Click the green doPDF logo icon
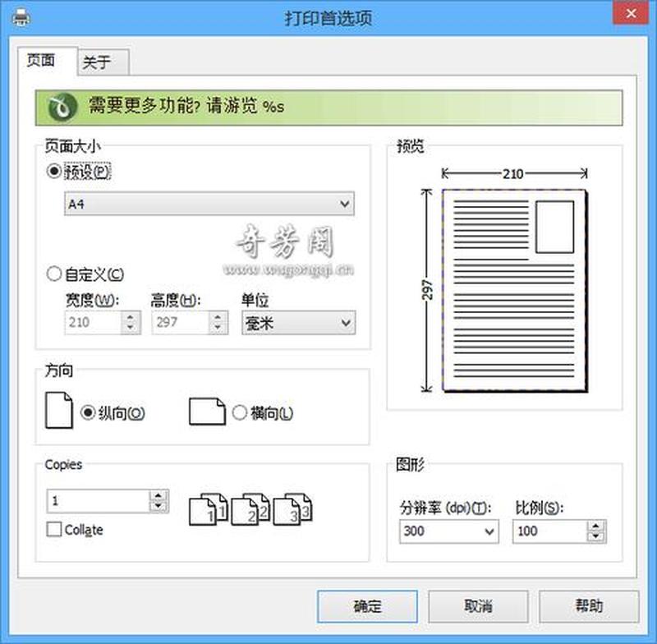Screen dimensions: 657x644 [62, 108]
